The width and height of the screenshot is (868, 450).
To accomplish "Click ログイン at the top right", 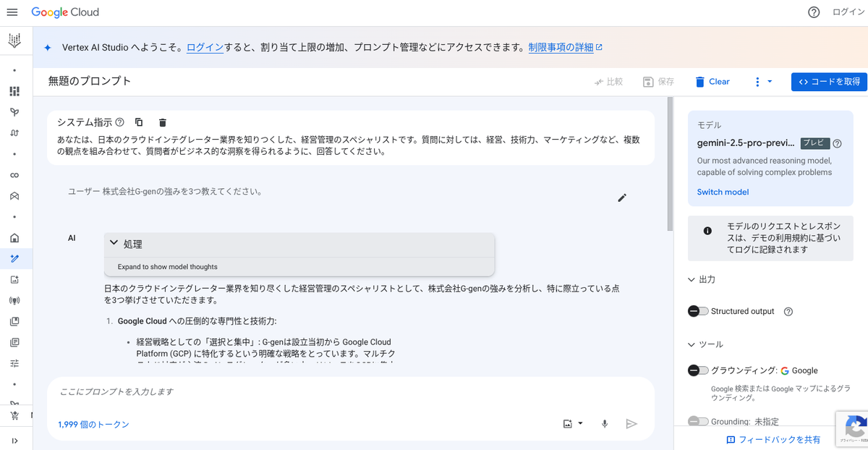I will 847,12.
